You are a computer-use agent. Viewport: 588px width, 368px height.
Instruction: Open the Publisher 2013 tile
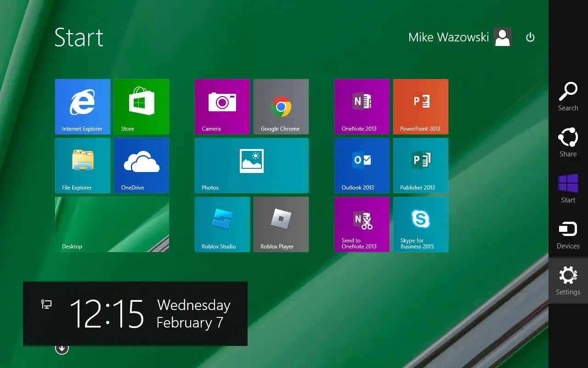pos(421,166)
